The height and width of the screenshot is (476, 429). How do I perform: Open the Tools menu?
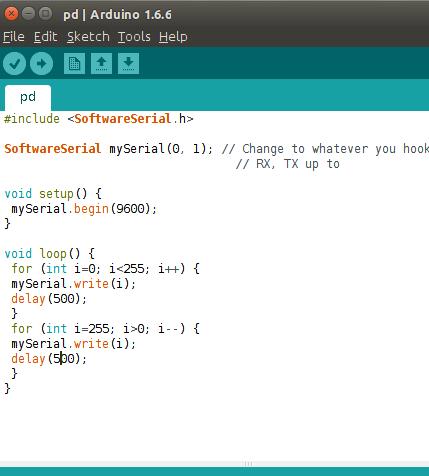click(x=134, y=37)
